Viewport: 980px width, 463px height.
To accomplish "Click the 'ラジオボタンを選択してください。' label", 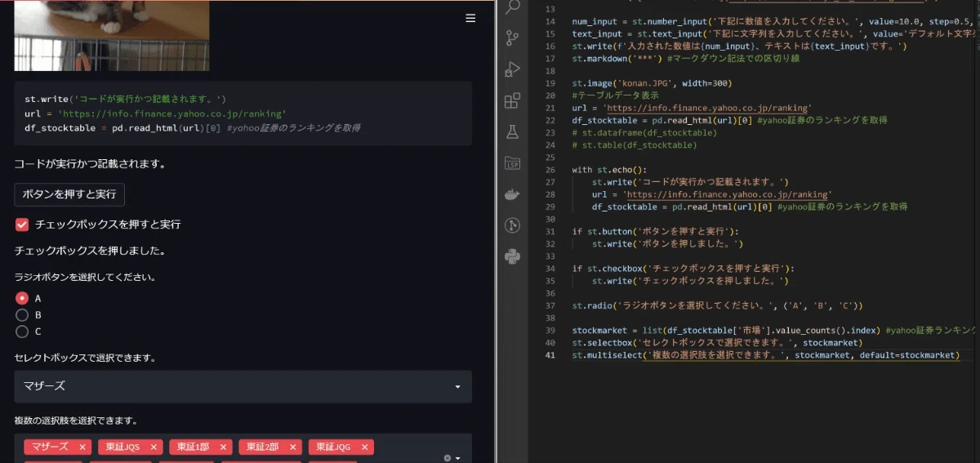I will coord(86,277).
